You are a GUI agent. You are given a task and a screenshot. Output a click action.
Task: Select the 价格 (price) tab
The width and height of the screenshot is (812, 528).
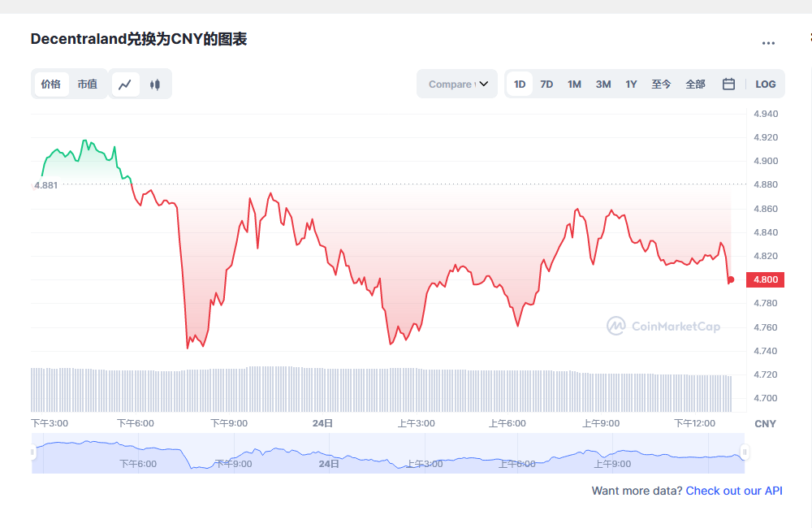tap(50, 84)
